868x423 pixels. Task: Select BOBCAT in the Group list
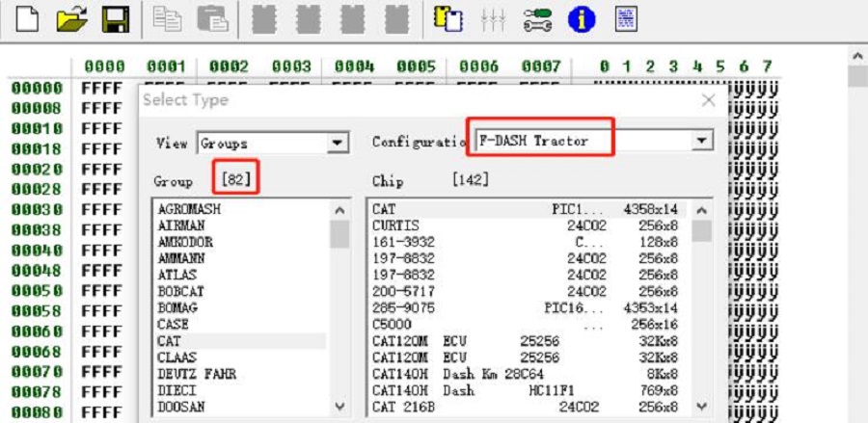[x=239, y=291]
